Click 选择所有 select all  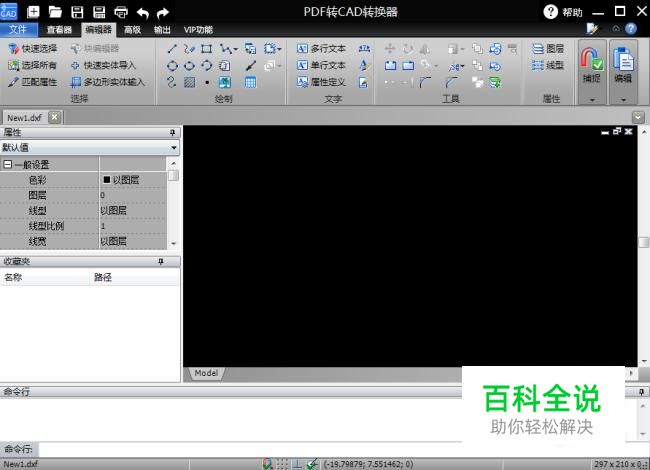pos(32,65)
